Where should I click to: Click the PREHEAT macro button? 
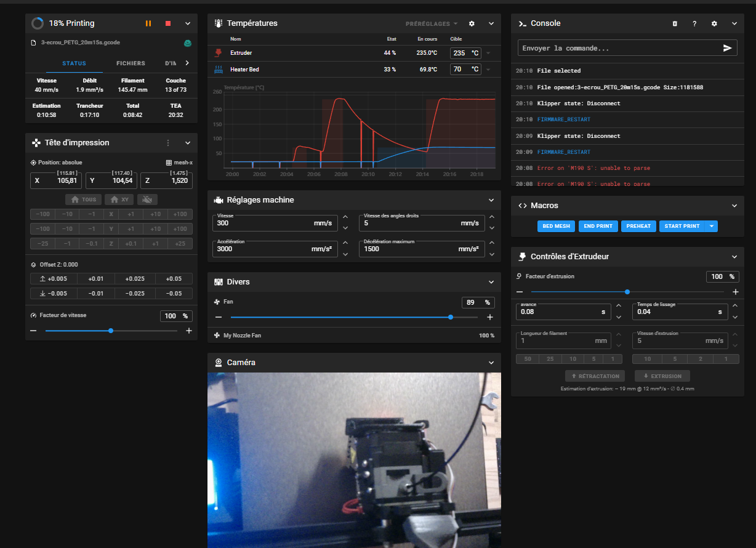point(638,226)
